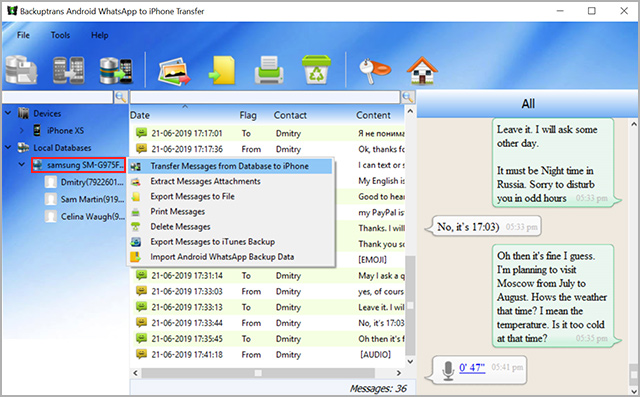Click the horizontal scrollbar thumb of message list
The width and height of the screenshot is (640, 397).
click(x=258, y=373)
